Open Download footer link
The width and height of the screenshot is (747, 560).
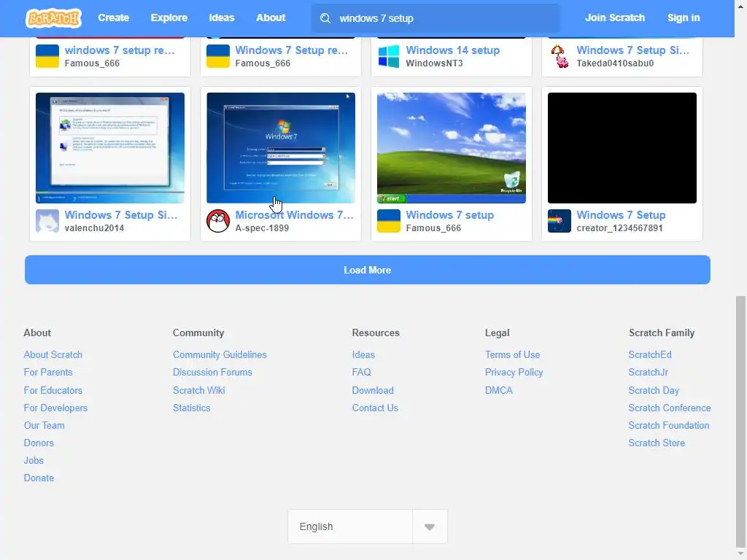373,391
